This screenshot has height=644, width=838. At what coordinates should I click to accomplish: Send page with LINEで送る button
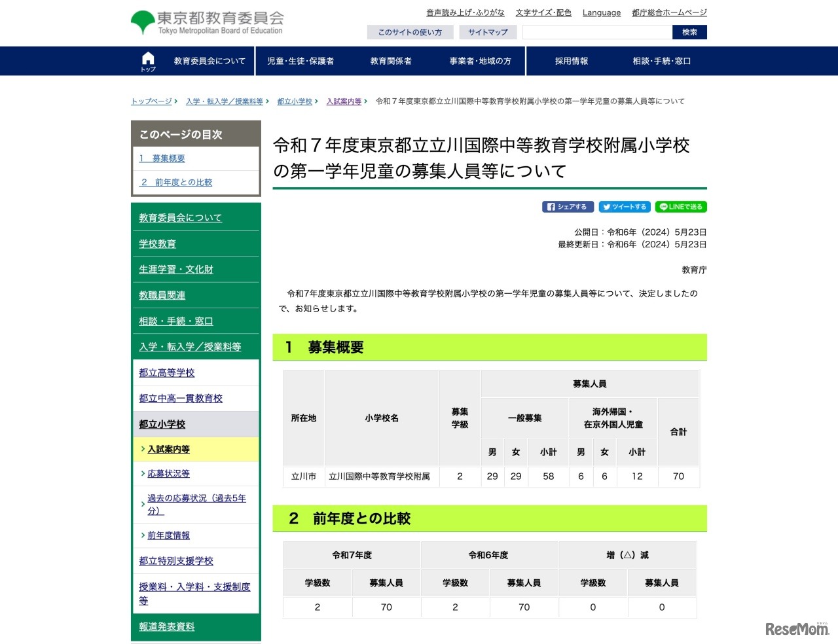[681, 207]
